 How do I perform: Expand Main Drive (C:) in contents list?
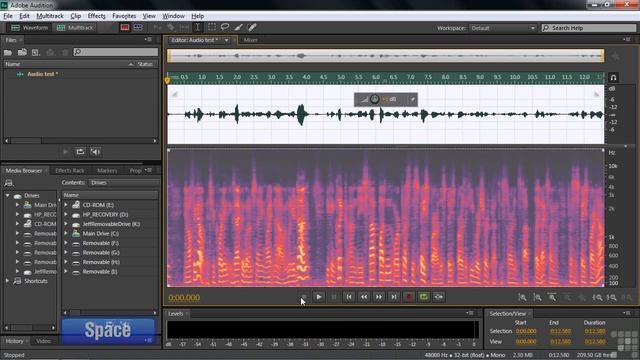pyautogui.click(x=66, y=233)
